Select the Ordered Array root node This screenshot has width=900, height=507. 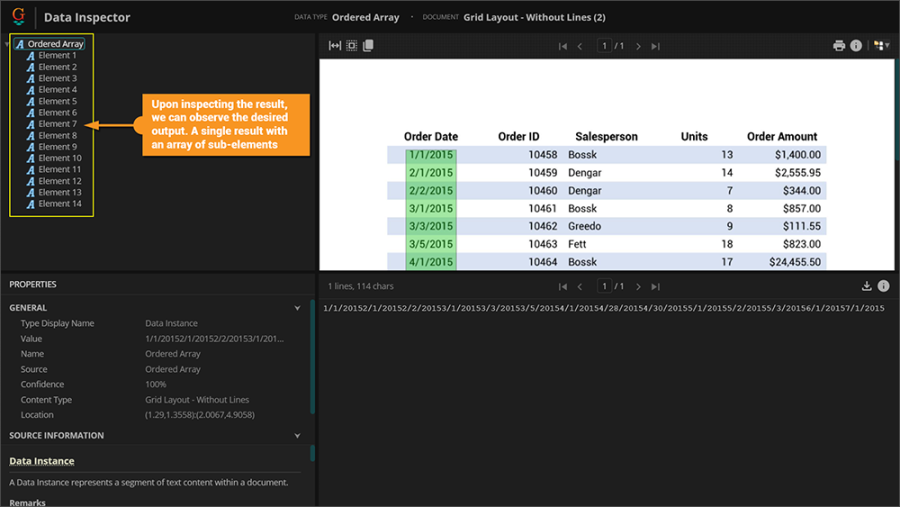click(55, 44)
